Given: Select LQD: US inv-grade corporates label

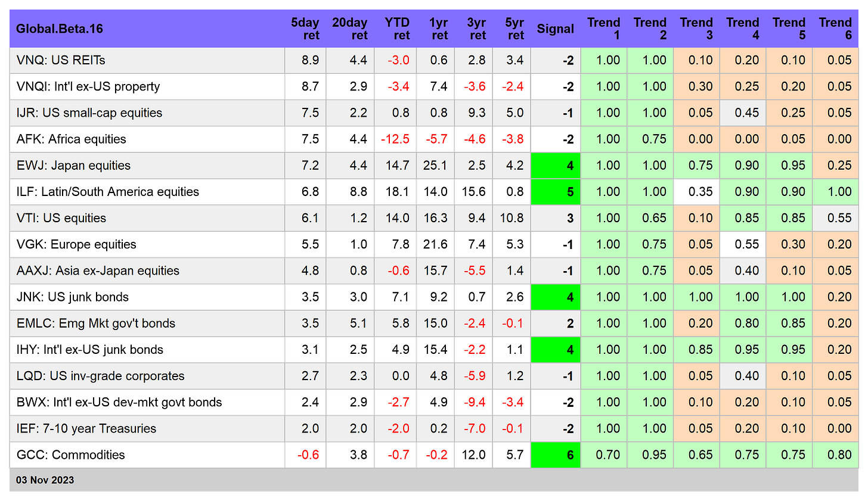Looking at the screenshot, I should [101, 376].
